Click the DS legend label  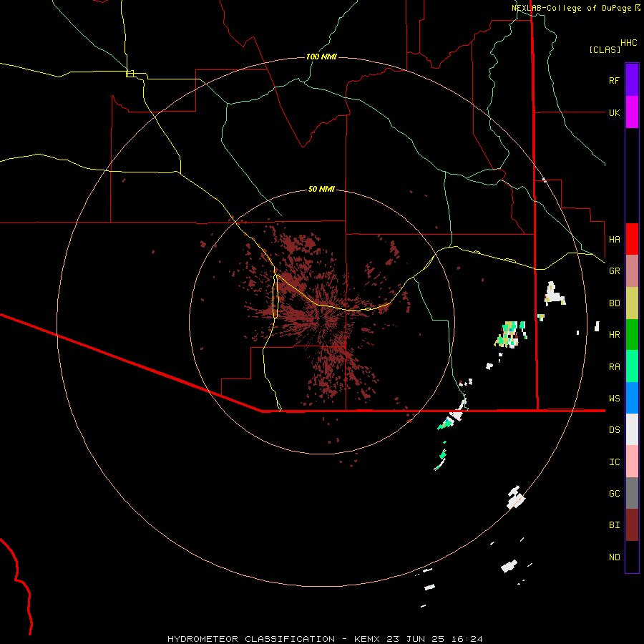[614, 429]
